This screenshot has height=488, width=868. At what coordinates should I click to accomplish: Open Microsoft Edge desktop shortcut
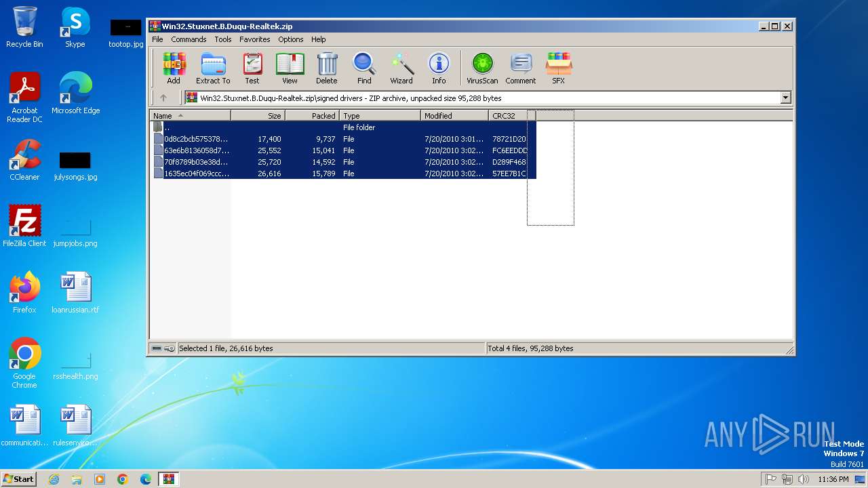tap(75, 94)
